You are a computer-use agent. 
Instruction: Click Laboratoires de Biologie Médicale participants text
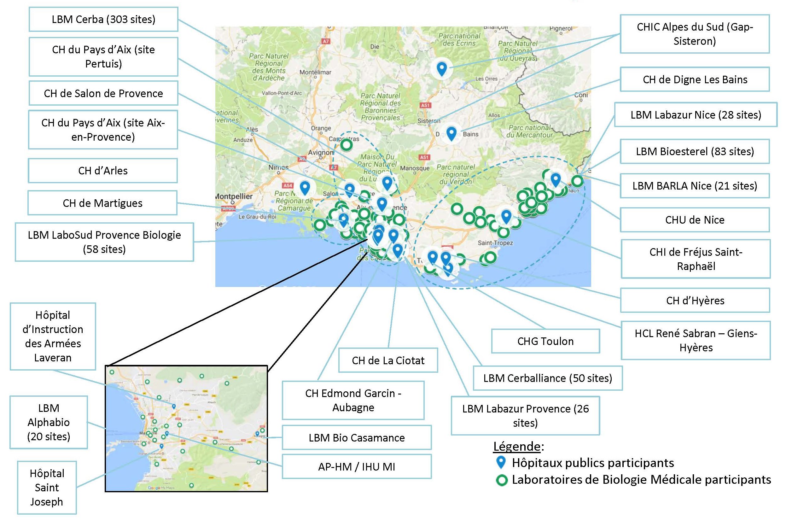[641, 480]
